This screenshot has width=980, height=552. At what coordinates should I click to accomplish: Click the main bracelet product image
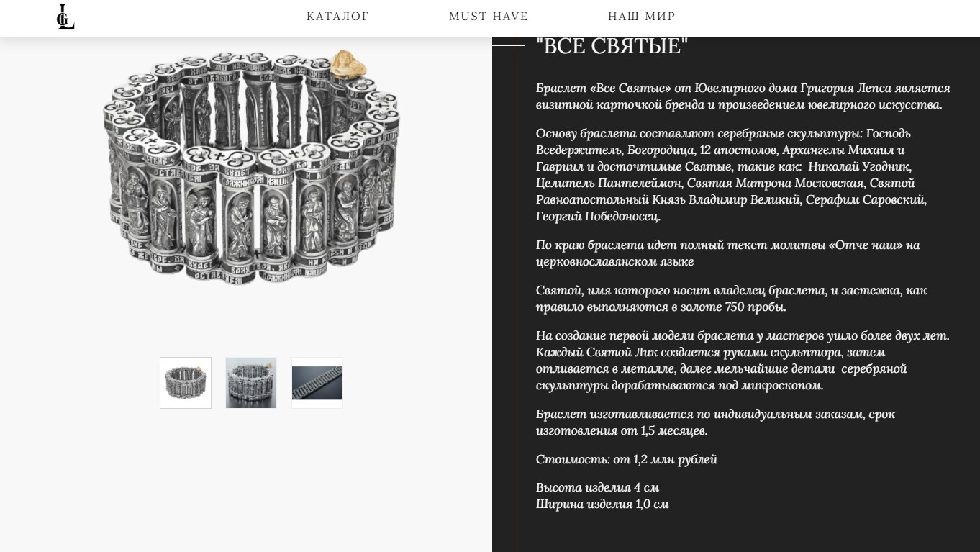(x=250, y=167)
